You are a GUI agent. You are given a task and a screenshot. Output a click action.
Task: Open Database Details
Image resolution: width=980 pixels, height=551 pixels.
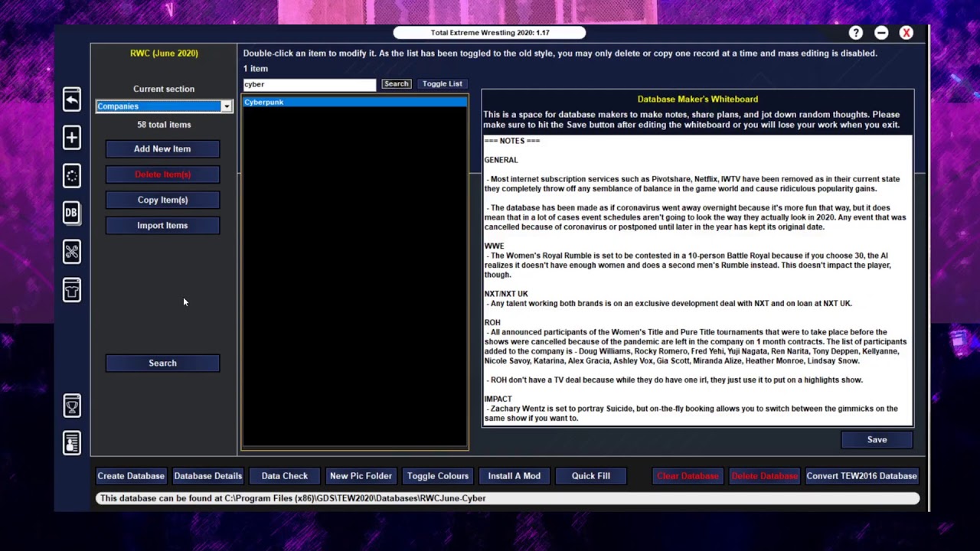click(x=207, y=476)
